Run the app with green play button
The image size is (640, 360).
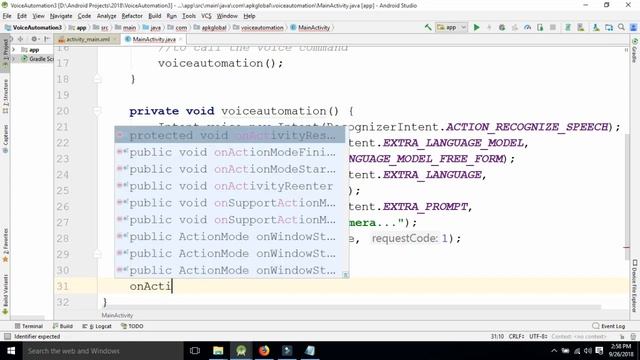[476, 27]
